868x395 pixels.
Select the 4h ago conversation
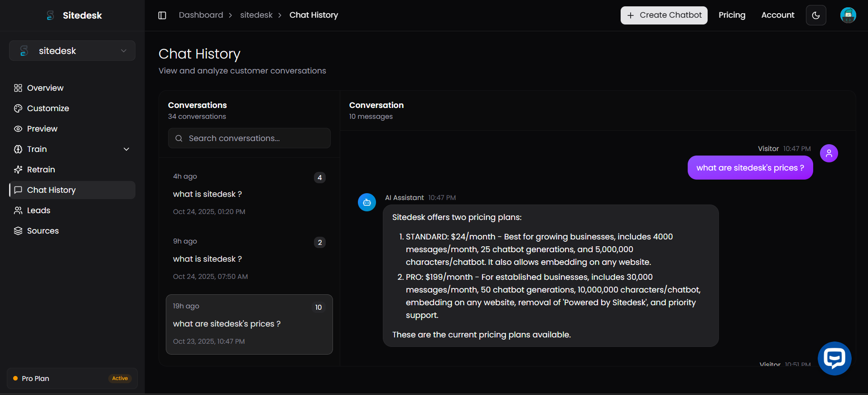249,194
